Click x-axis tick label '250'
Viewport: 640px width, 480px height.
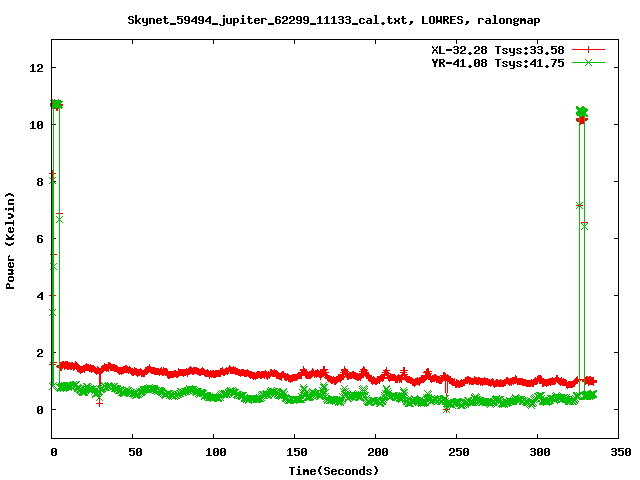(x=458, y=452)
